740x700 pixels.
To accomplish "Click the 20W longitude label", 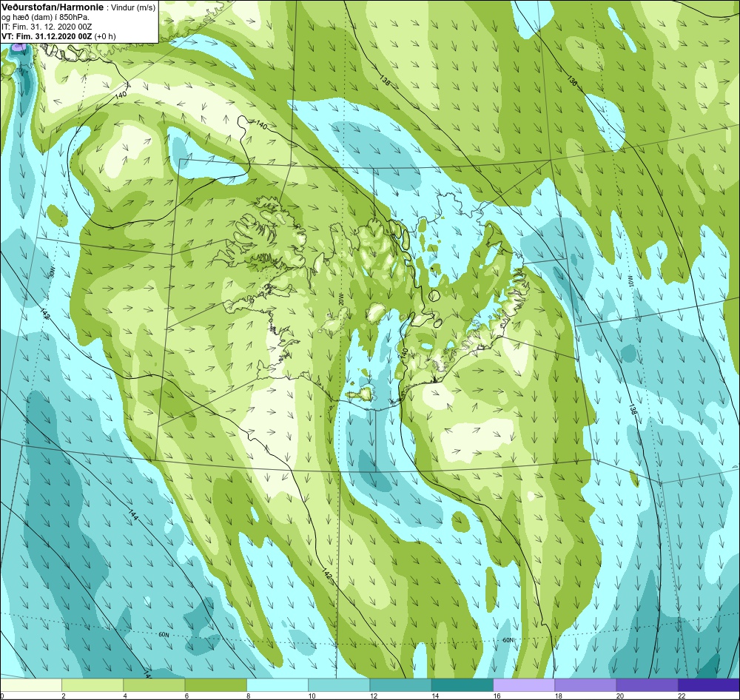I will (340, 299).
